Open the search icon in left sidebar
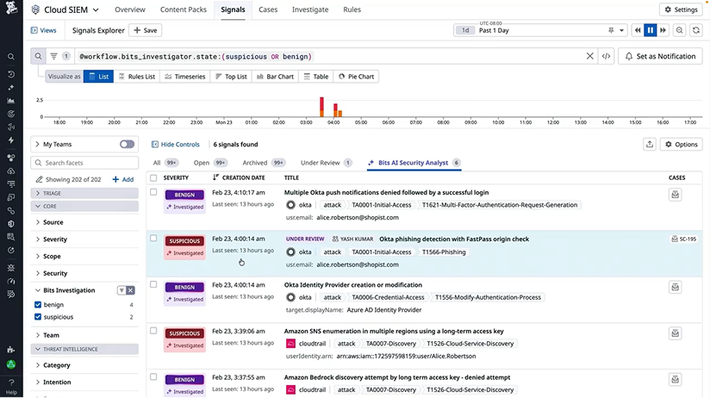710x398 pixels. click(x=11, y=57)
